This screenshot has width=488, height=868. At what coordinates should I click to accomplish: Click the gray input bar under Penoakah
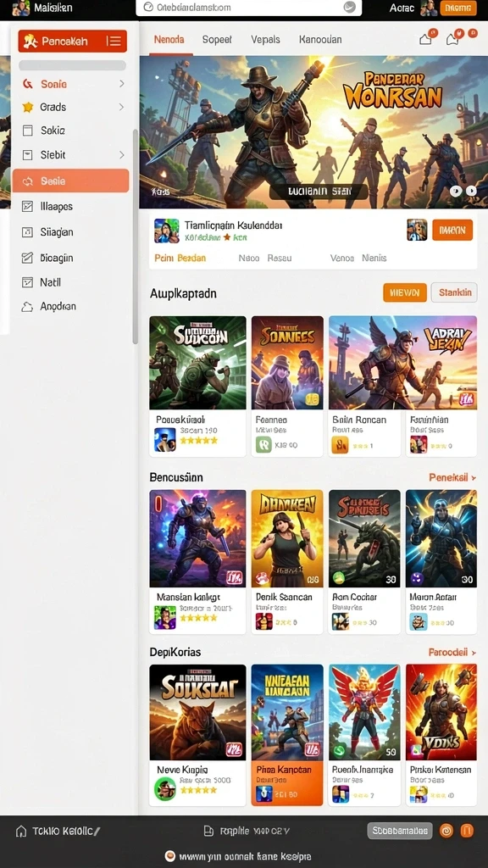73,65
